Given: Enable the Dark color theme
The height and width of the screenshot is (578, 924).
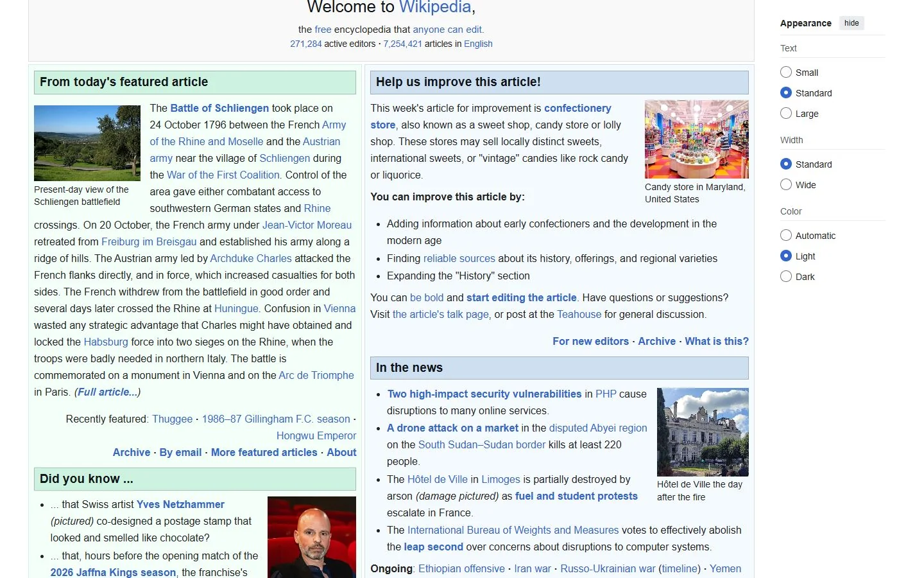Looking at the screenshot, I should pyautogui.click(x=786, y=276).
